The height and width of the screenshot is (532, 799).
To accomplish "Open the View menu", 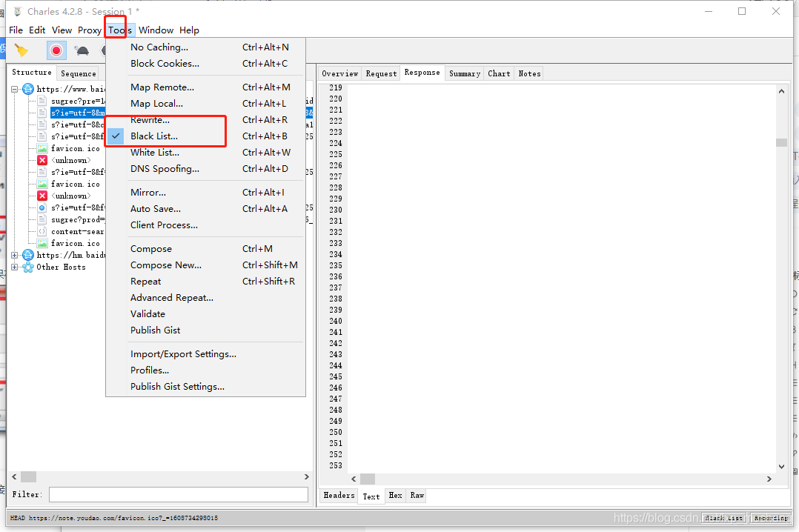I will (x=62, y=30).
